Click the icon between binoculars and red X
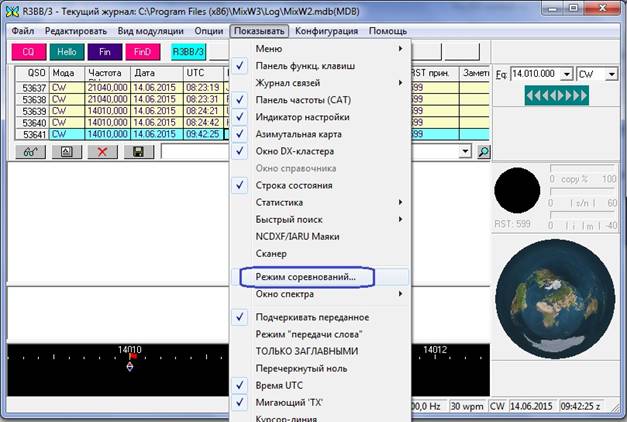Screen dimensions: 627x422 pyautogui.click(x=65, y=151)
